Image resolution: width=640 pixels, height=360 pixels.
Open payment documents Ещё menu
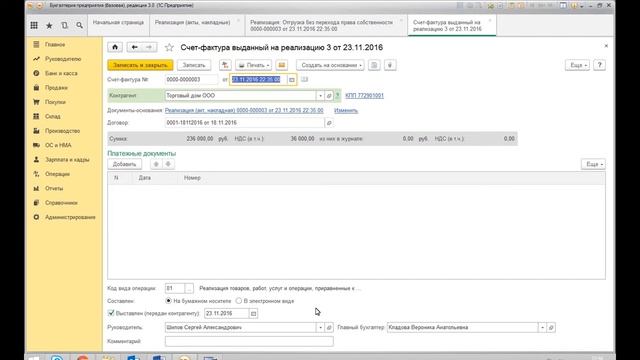click(x=593, y=164)
